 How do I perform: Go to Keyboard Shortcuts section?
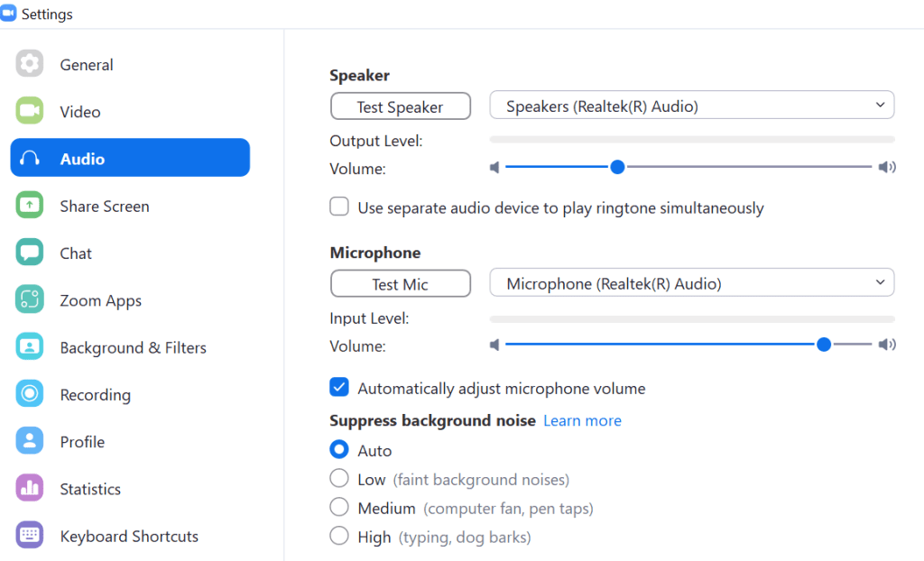(x=29, y=535)
